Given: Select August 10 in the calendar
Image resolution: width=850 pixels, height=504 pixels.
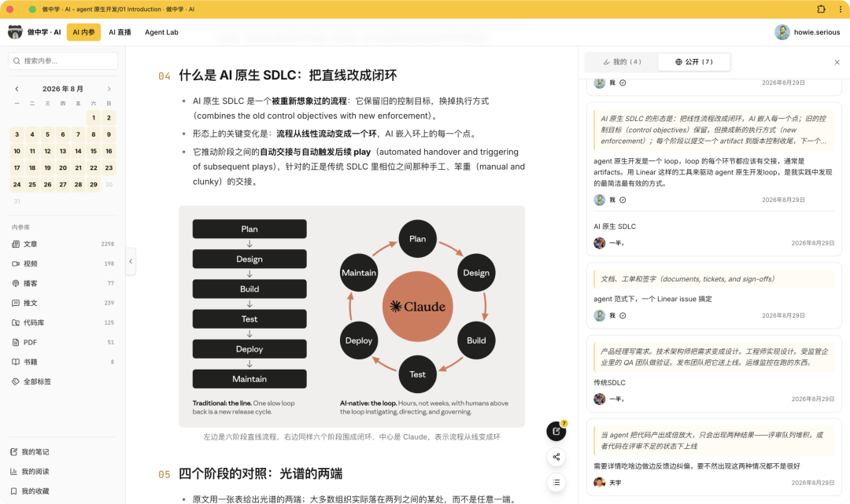Looking at the screenshot, I should pos(17,151).
